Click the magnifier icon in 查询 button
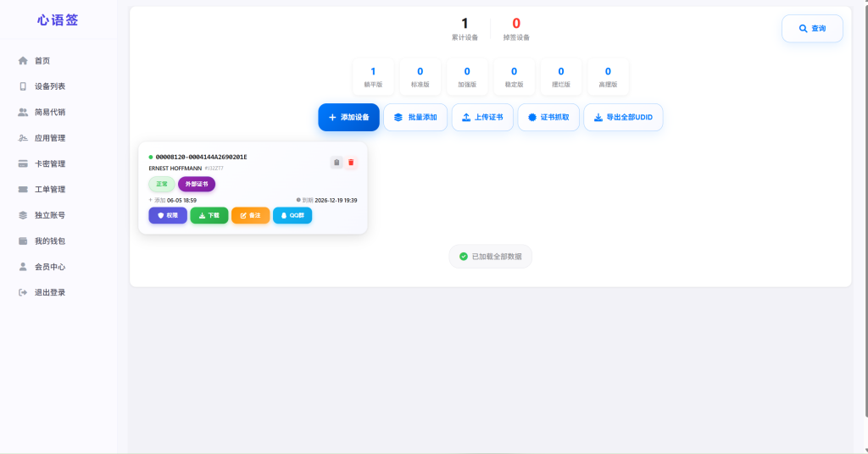 tap(804, 29)
